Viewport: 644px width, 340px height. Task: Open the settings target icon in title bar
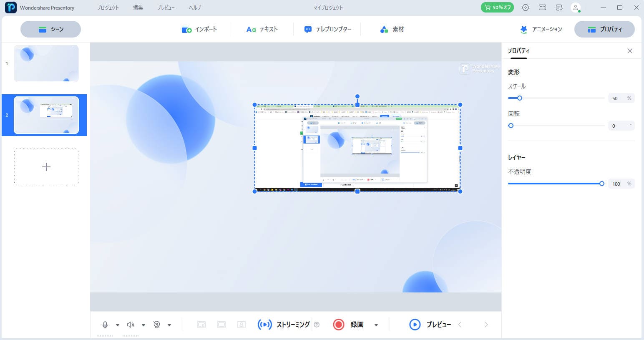[x=526, y=8]
